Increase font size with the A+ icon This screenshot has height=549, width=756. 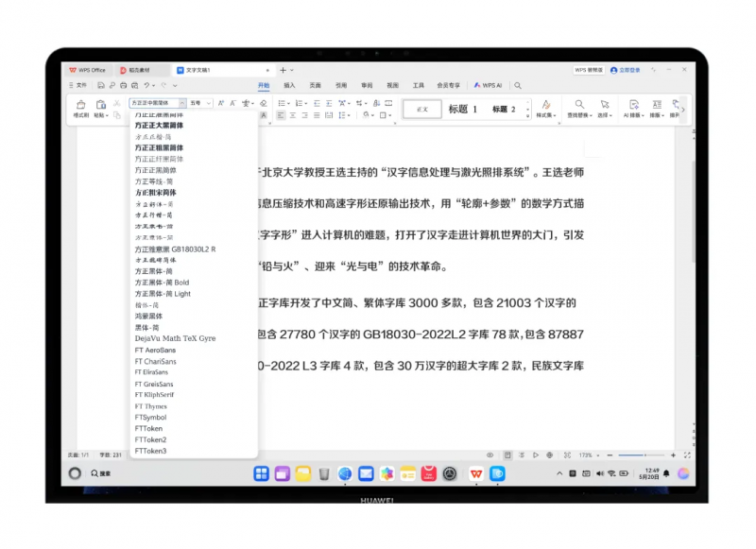pos(221,103)
